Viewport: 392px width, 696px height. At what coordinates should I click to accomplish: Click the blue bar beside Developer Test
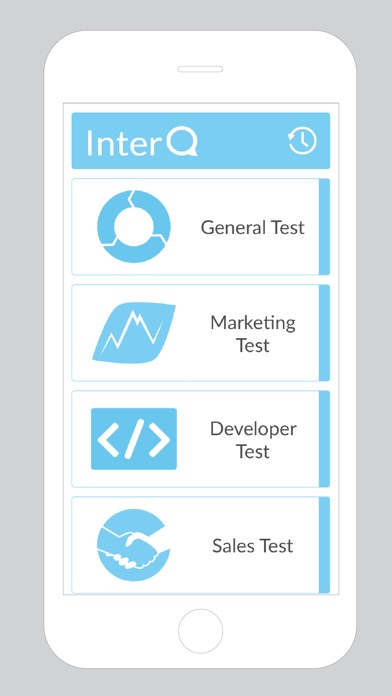click(x=324, y=439)
